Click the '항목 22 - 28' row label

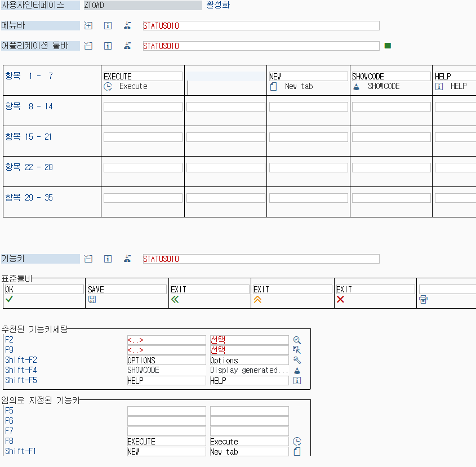point(29,167)
